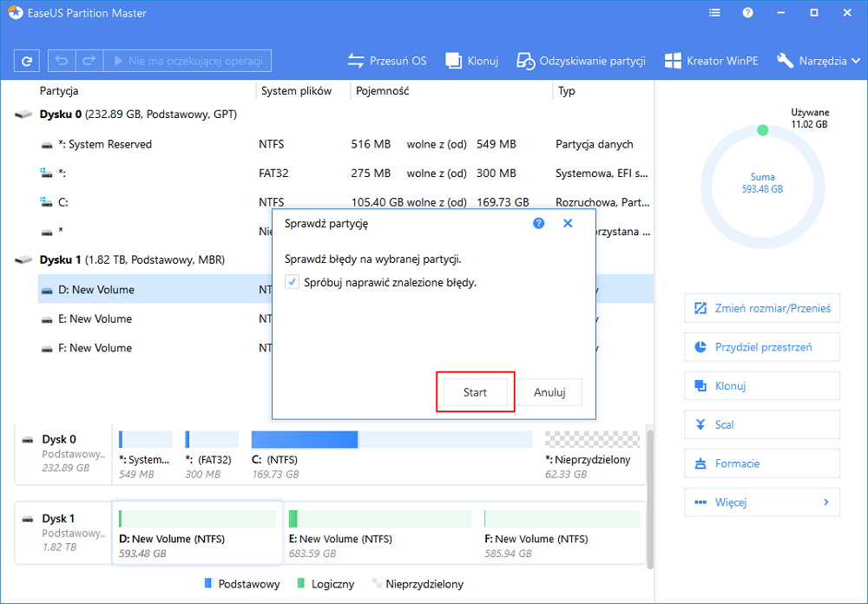Click the Formacie format button
Screen dimensions: 868x604
(762, 463)
